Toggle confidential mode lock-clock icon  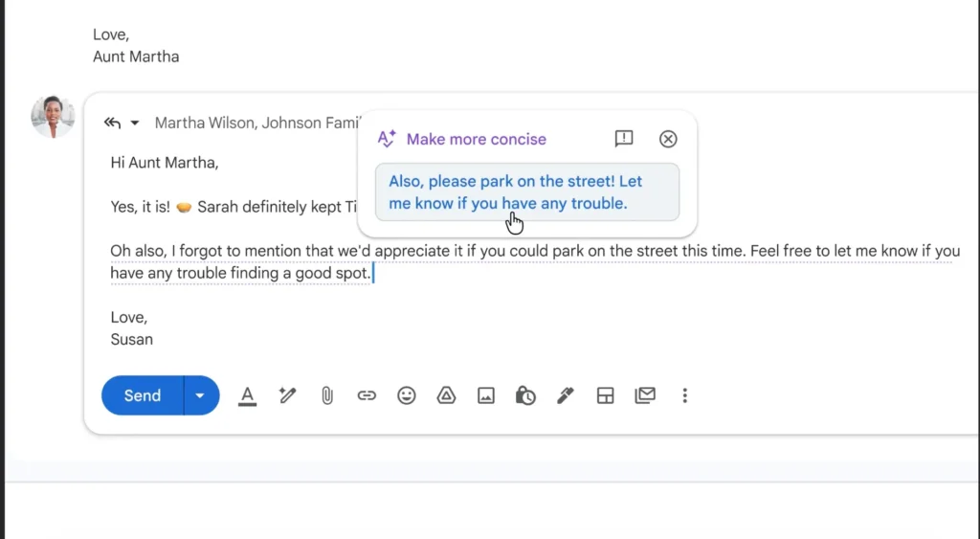click(x=525, y=395)
